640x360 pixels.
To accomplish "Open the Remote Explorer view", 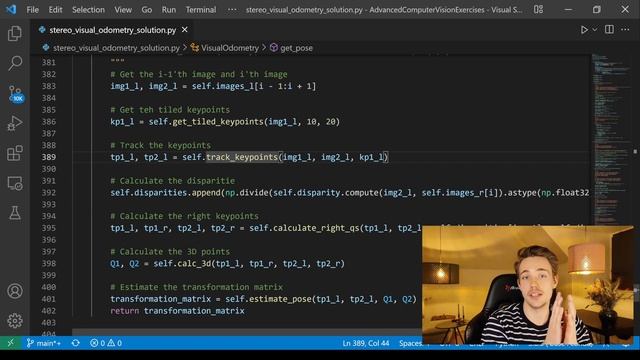I will (x=15, y=183).
